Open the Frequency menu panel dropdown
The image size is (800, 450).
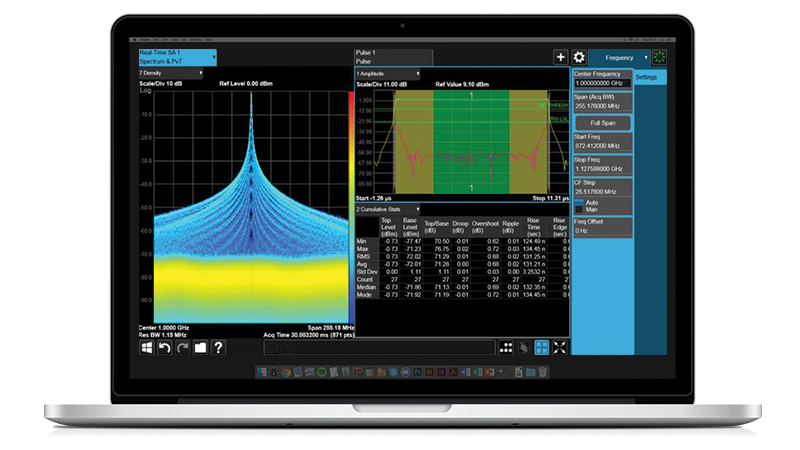tap(619, 58)
